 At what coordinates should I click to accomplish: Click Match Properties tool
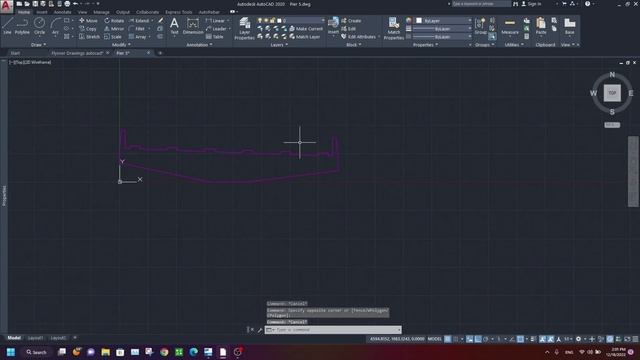coord(394,29)
